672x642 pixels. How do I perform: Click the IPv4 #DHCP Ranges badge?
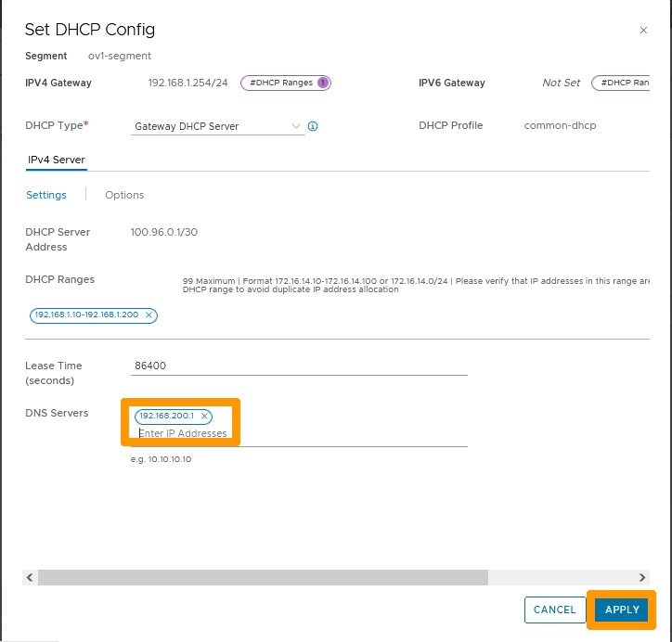[286, 83]
